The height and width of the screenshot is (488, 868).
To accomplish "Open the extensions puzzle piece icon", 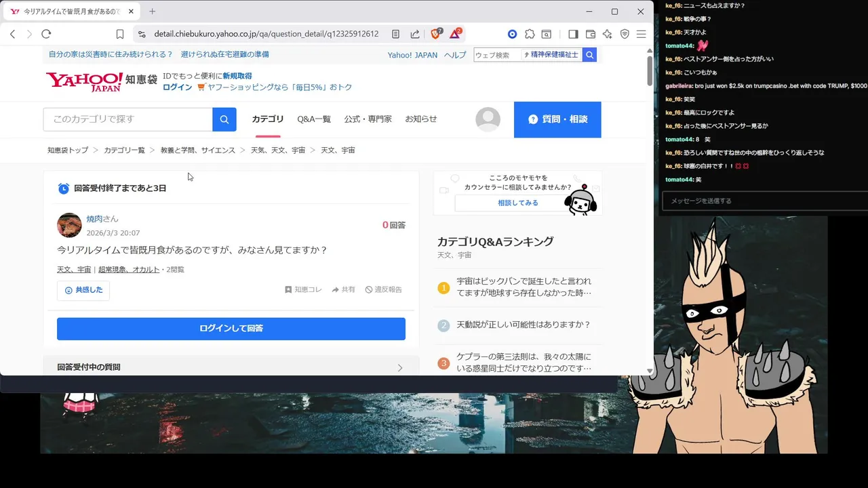I will [530, 34].
